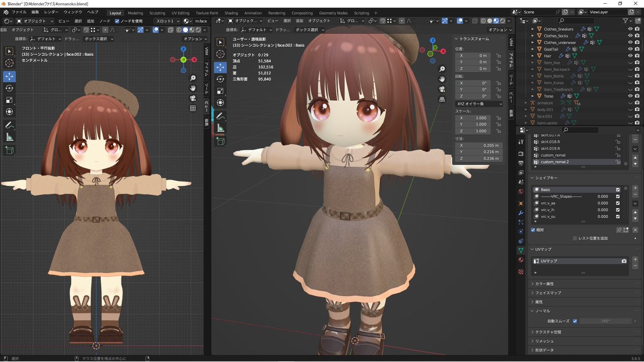
Task: Select the Annotate tool in left viewport
Action: [9, 125]
